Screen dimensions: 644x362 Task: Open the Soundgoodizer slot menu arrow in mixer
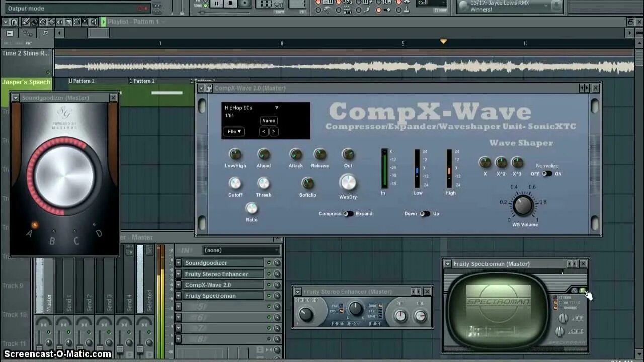click(x=178, y=263)
